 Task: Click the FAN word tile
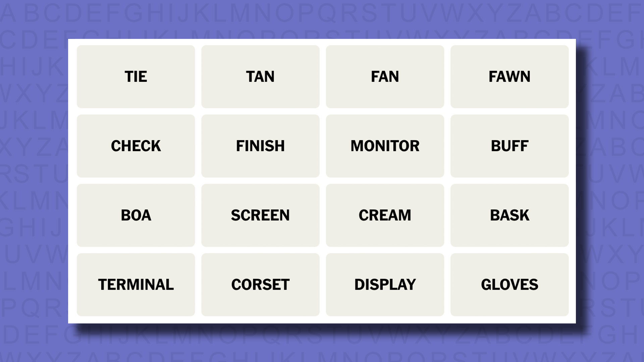coord(385,76)
